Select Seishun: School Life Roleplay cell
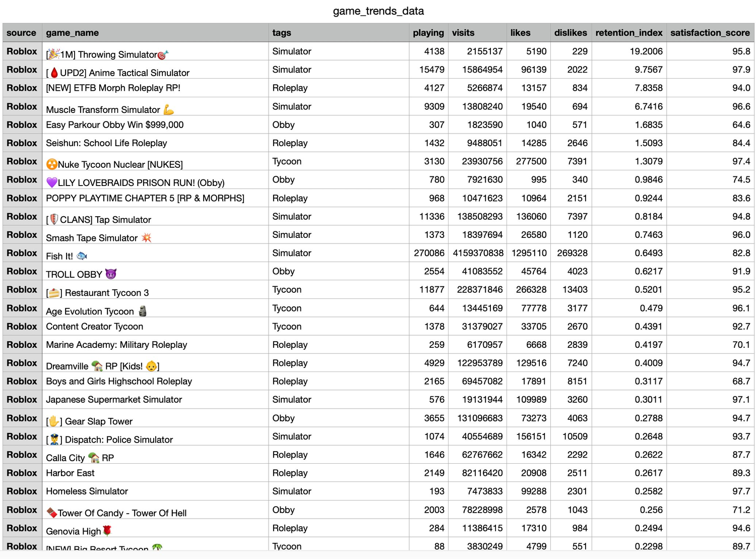 (x=155, y=143)
